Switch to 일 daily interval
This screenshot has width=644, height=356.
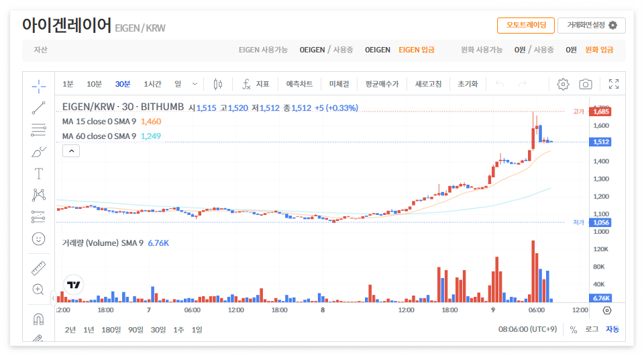point(178,84)
